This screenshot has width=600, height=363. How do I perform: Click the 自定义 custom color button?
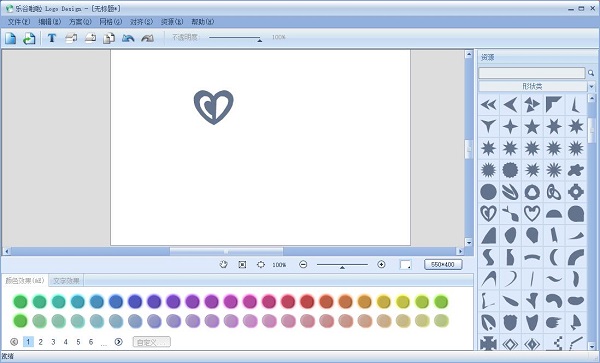tap(152, 342)
